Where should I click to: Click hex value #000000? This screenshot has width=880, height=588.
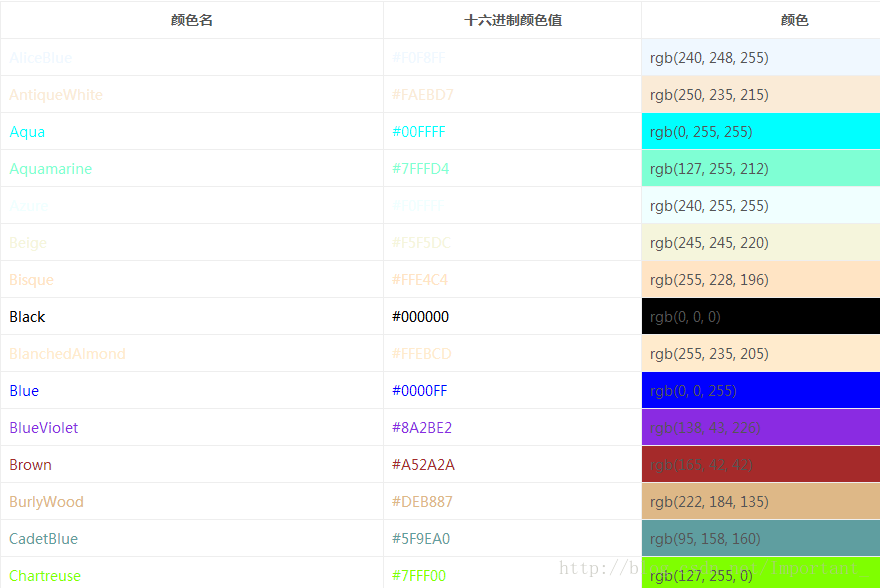420,317
